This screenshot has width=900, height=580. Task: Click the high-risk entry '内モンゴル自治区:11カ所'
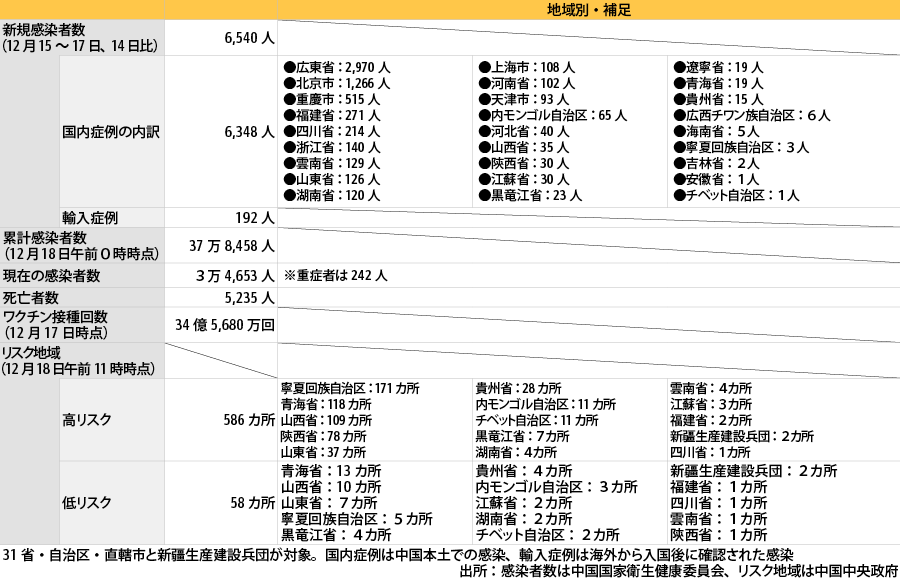click(545, 404)
